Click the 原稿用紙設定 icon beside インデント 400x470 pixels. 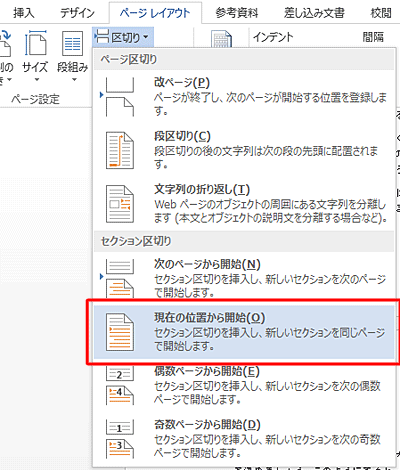coord(222,39)
